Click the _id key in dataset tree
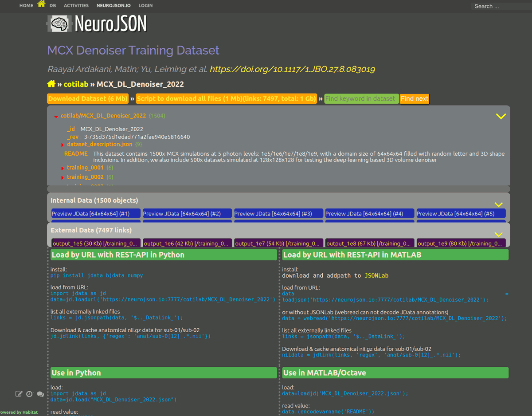Image resolution: width=532 pixels, height=416 pixels. tap(71, 129)
